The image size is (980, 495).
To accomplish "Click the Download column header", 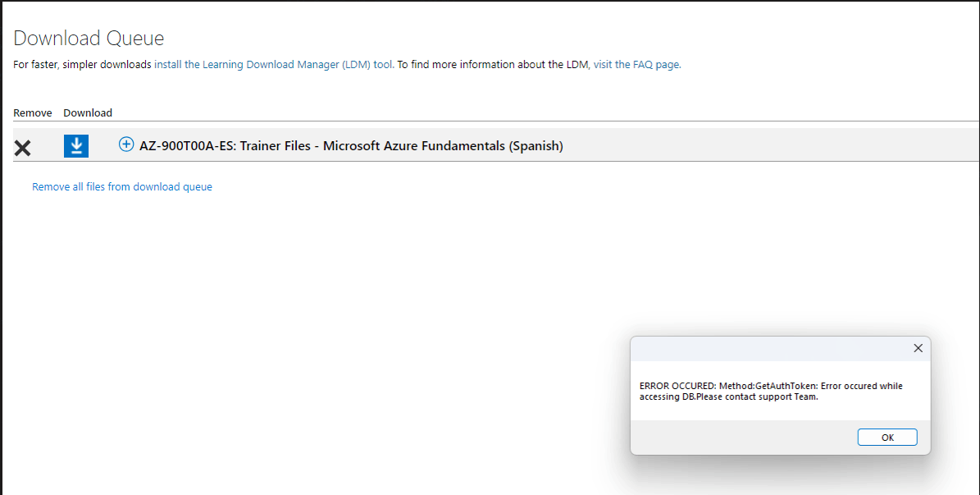I will click(88, 112).
